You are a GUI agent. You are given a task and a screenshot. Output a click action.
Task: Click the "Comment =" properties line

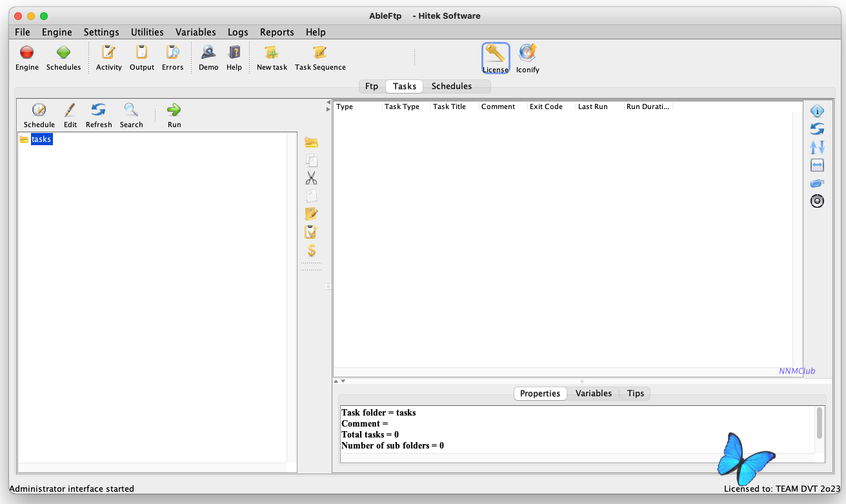(365, 423)
